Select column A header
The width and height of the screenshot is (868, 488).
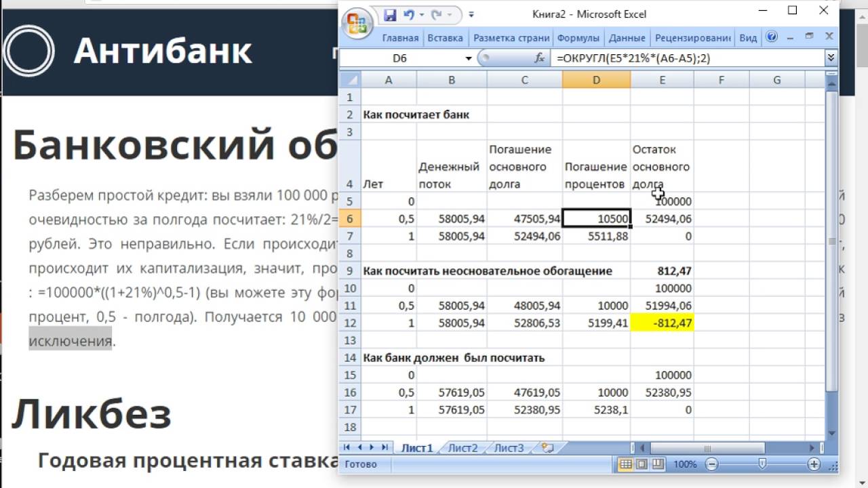389,80
